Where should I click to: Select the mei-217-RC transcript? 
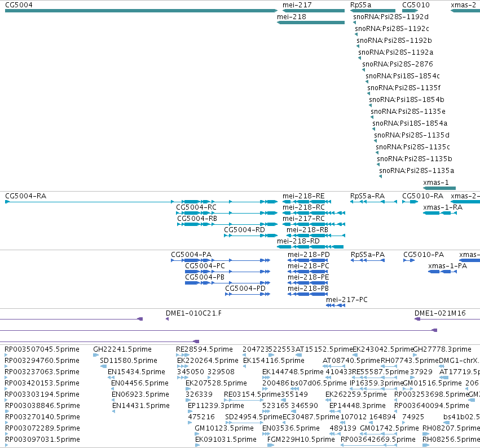pos(314,224)
